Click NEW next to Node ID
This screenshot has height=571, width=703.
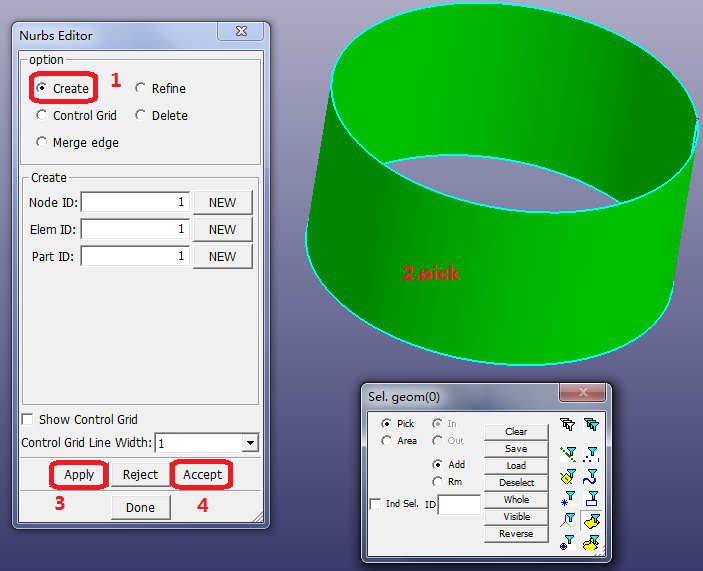point(222,203)
